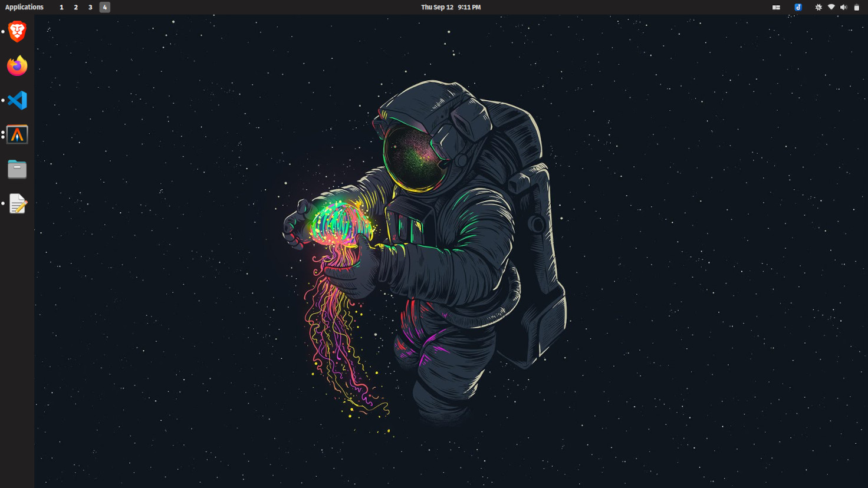Open the calendar via Thu Sep 12 clock
868x488 pixels.
(x=451, y=7)
